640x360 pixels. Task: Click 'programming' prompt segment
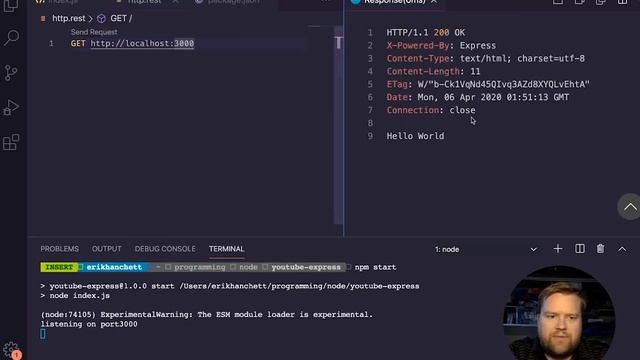point(200,267)
